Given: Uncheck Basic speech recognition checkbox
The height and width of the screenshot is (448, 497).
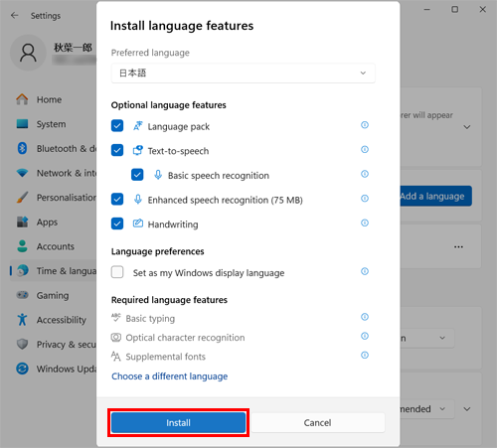Looking at the screenshot, I should [x=137, y=175].
